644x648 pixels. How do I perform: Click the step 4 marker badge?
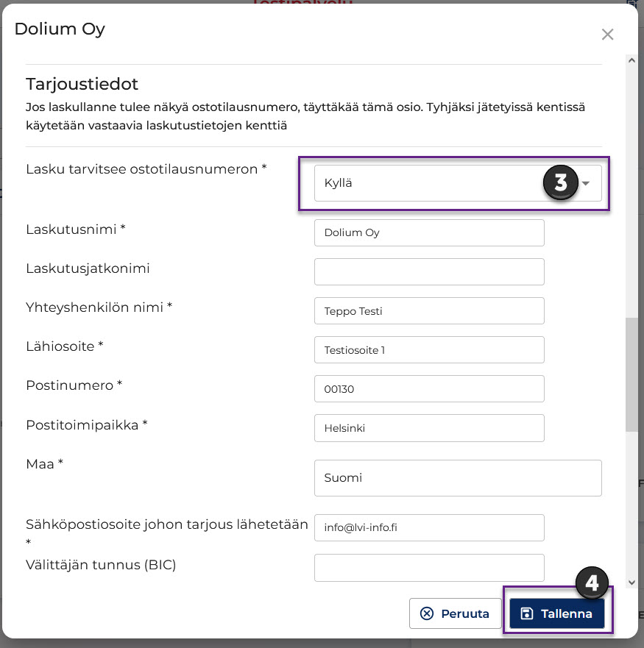tap(592, 583)
